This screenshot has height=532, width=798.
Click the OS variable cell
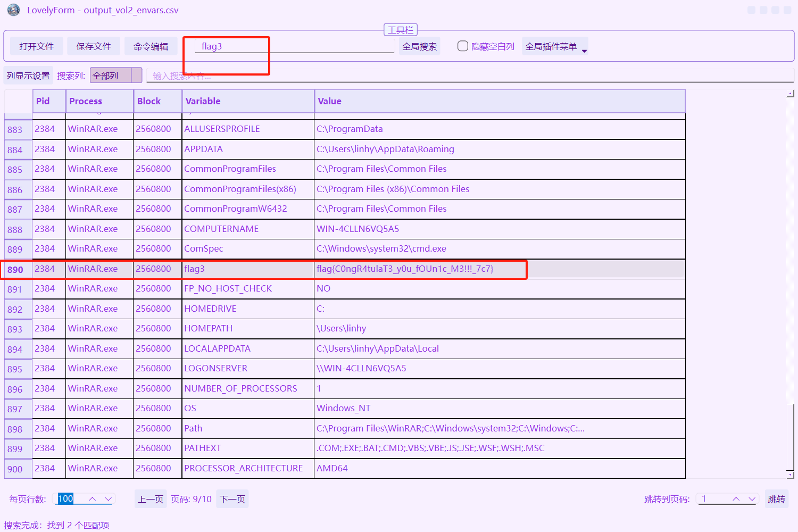(248, 409)
